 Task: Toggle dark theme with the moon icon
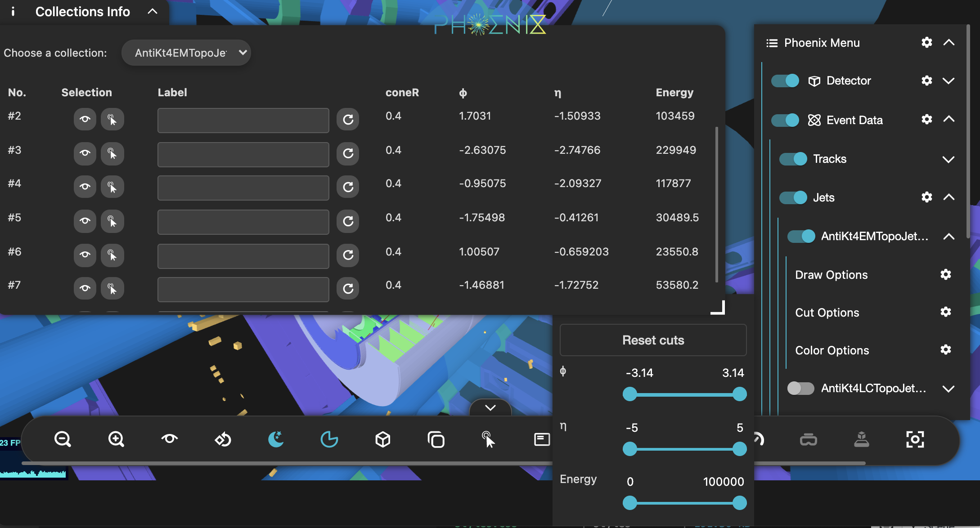click(x=276, y=440)
